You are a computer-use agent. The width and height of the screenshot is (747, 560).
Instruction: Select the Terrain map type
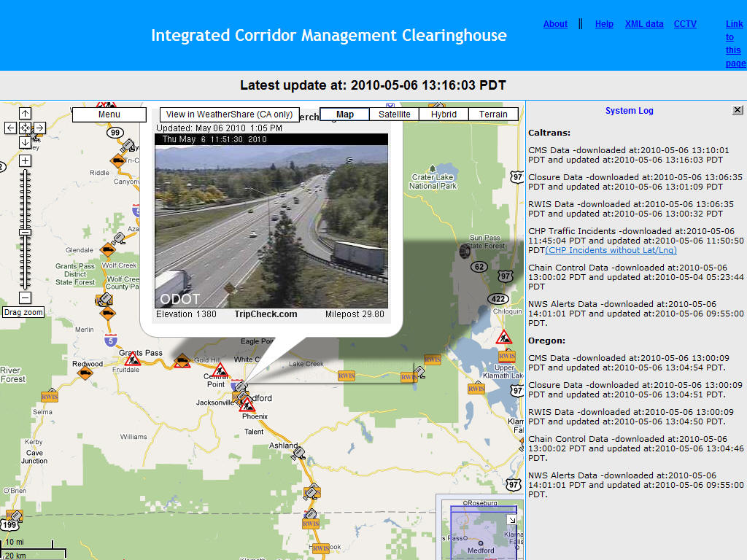pyautogui.click(x=493, y=114)
